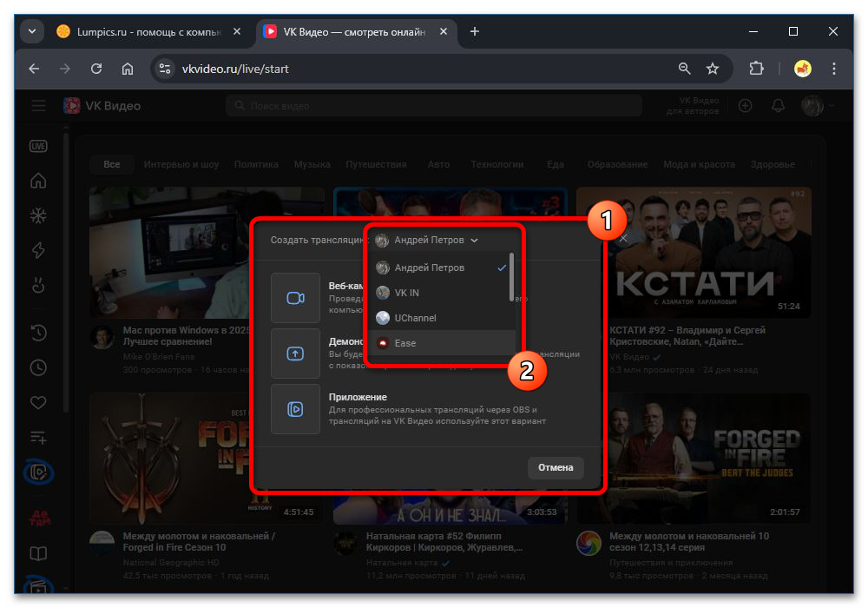868x608 pixels.
Task: Choose the screen share upload icon
Action: point(295,354)
